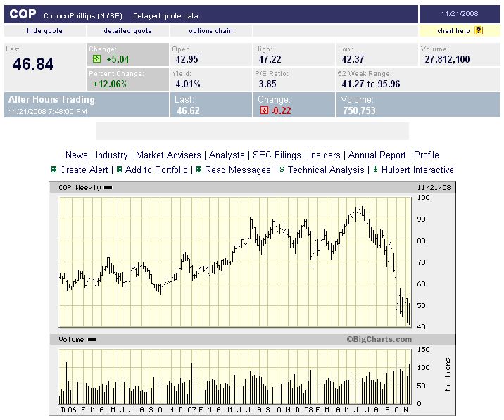Open the detailed quote tab
The image size is (504, 420).
pyautogui.click(x=127, y=31)
